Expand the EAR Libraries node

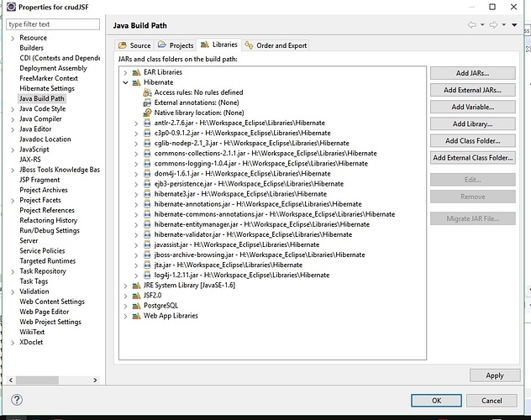point(126,72)
